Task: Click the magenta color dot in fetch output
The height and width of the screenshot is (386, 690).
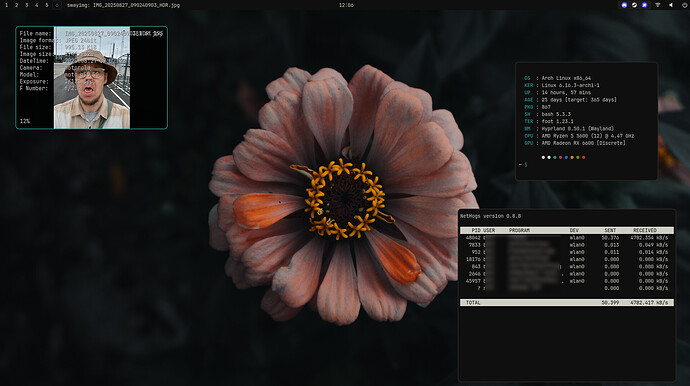Action: tap(560, 158)
